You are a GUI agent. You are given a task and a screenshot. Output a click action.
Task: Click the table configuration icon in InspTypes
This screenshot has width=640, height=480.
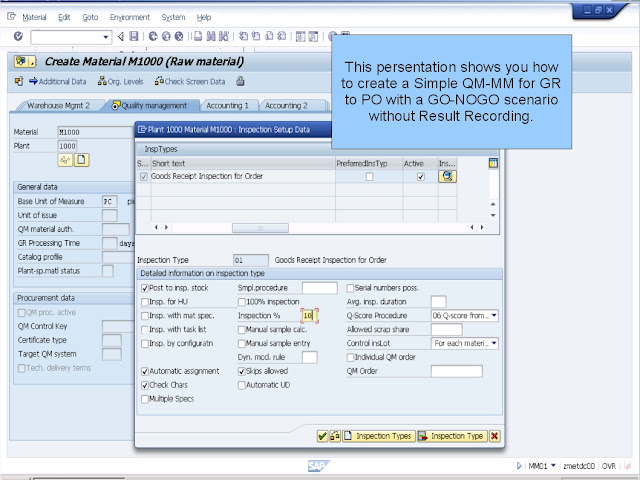click(493, 163)
